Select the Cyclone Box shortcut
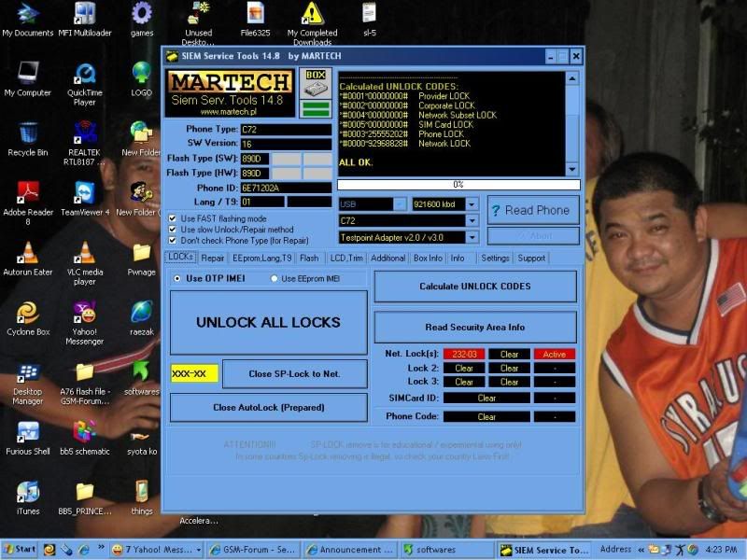 pos(28,318)
